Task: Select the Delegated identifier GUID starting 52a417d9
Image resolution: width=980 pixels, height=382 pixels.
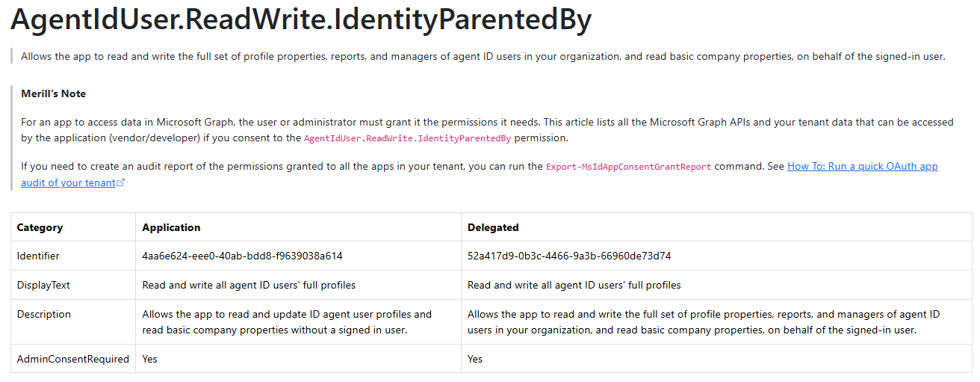Action: pyautogui.click(x=568, y=256)
